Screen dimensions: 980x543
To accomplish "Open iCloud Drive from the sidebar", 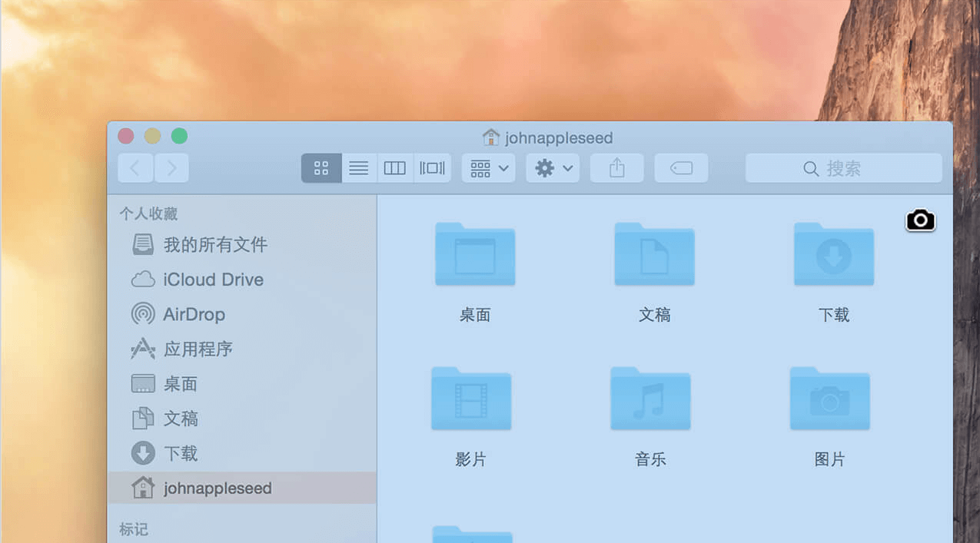I will (x=213, y=280).
